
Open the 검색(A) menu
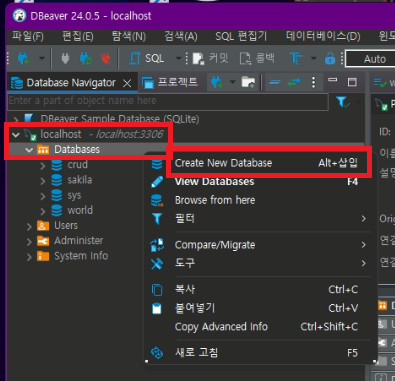[x=181, y=36]
